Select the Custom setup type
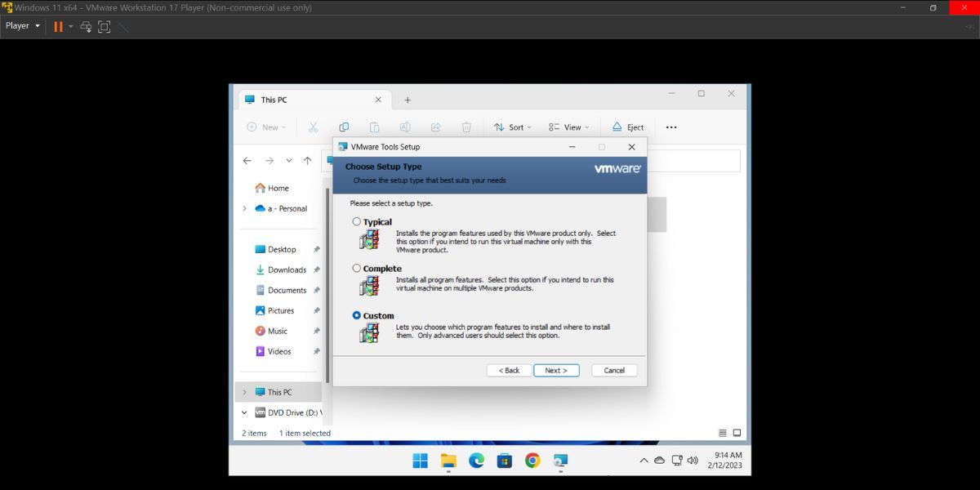The height and width of the screenshot is (490, 980). click(357, 314)
